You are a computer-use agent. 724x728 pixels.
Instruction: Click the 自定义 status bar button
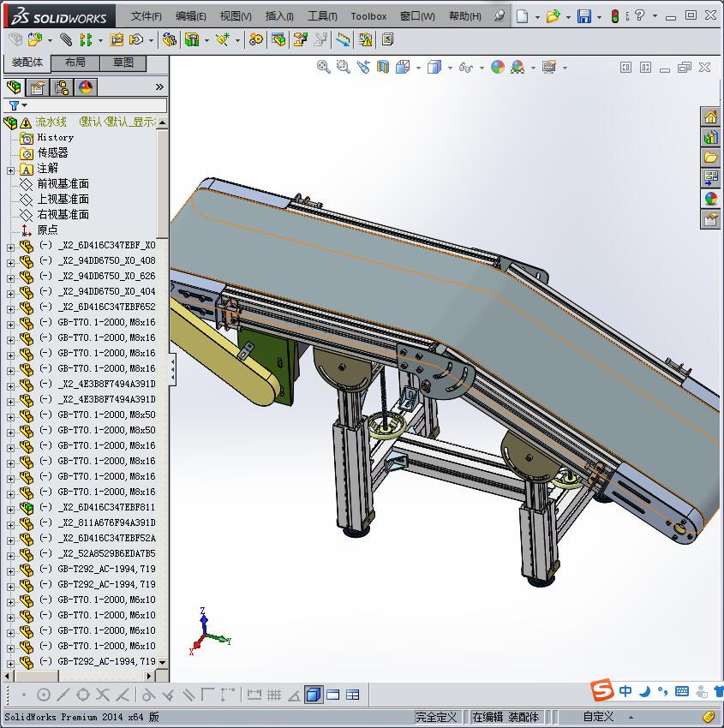pyautogui.click(x=598, y=717)
